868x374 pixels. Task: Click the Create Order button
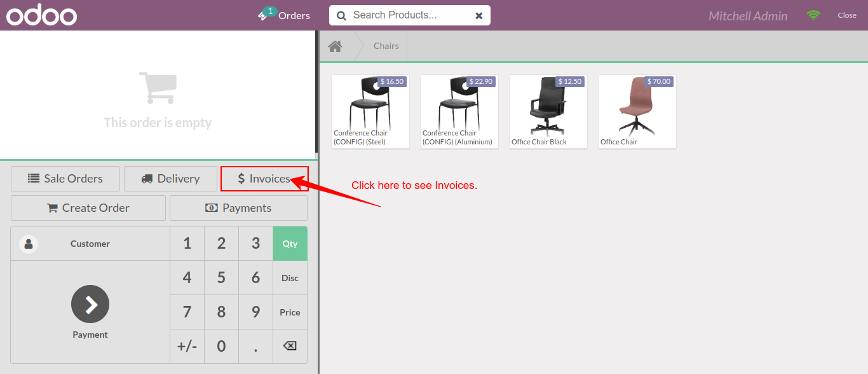88,208
